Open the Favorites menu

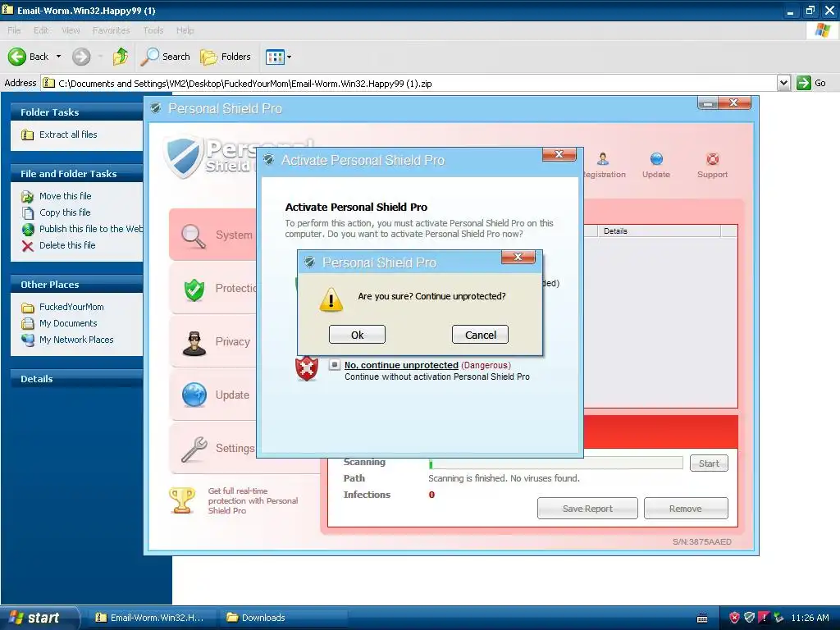tap(111, 30)
